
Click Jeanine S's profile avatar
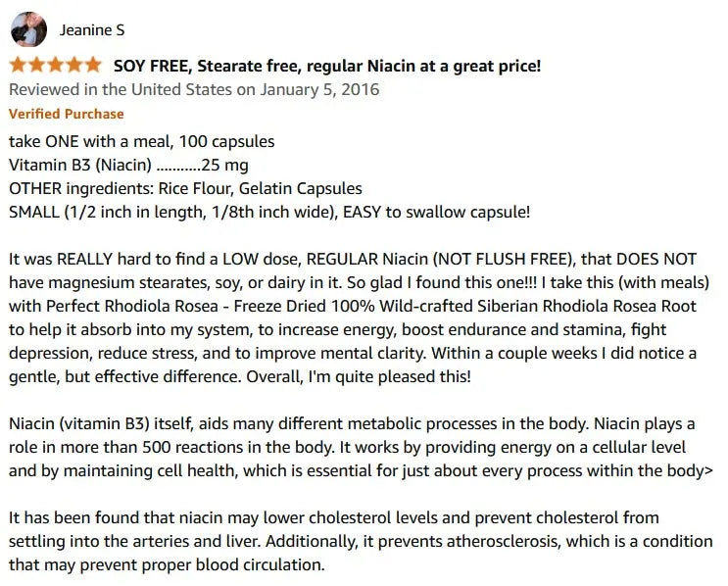tap(28, 29)
